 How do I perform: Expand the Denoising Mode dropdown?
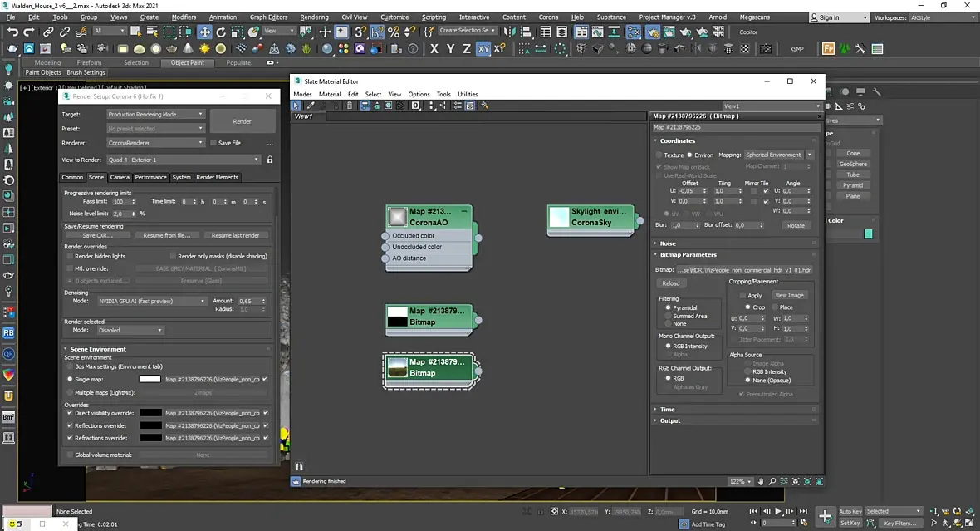tap(151, 301)
